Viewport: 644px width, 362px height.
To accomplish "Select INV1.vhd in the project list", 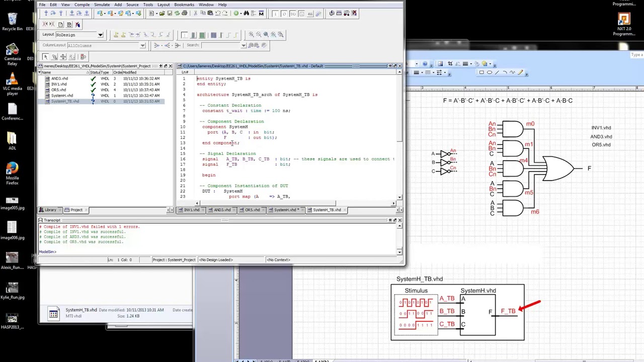I will 59,84.
